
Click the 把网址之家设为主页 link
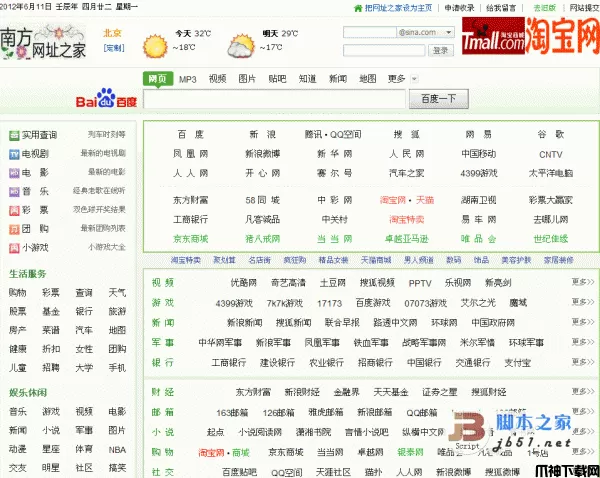(x=398, y=8)
